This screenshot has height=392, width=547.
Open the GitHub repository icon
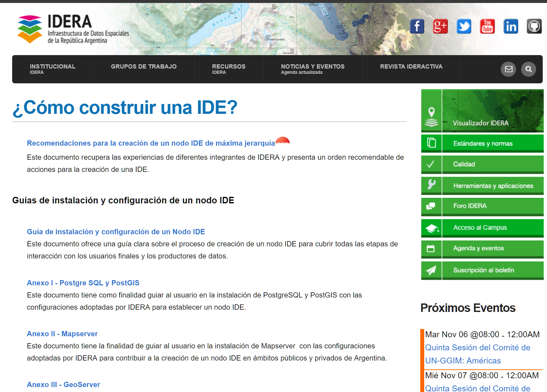(534, 26)
